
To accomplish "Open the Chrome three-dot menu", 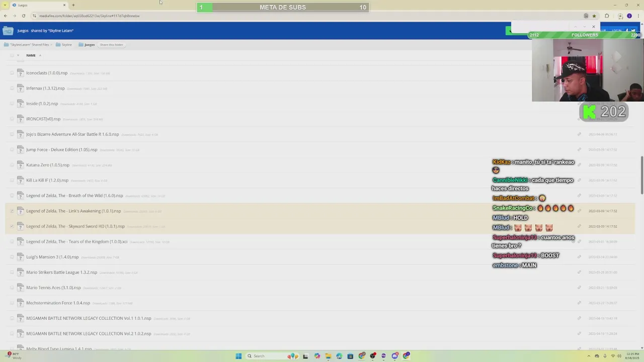I will coord(638,16).
